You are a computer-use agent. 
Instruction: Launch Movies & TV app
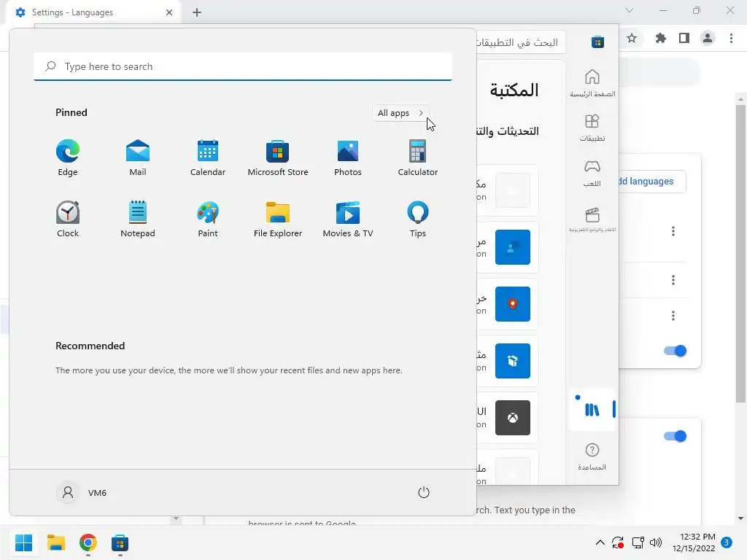click(348, 219)
